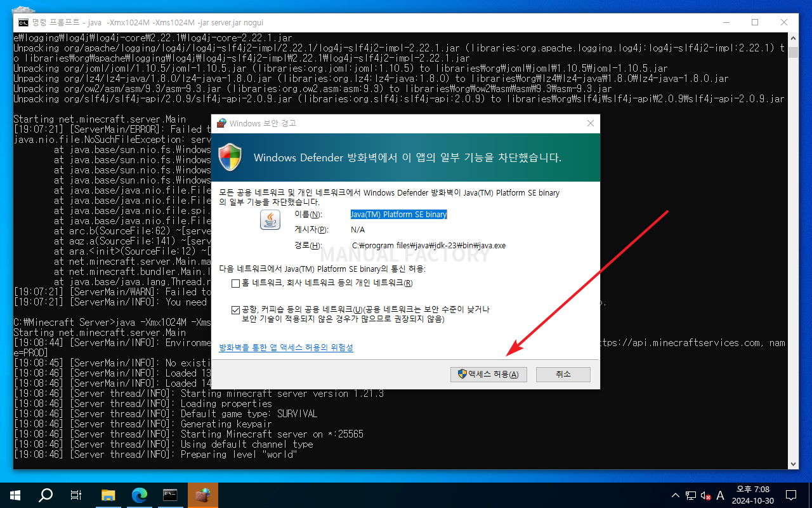812x508 pixels.
Task: Click the command prompt title bar icon
Action: [x=23, y=22]
